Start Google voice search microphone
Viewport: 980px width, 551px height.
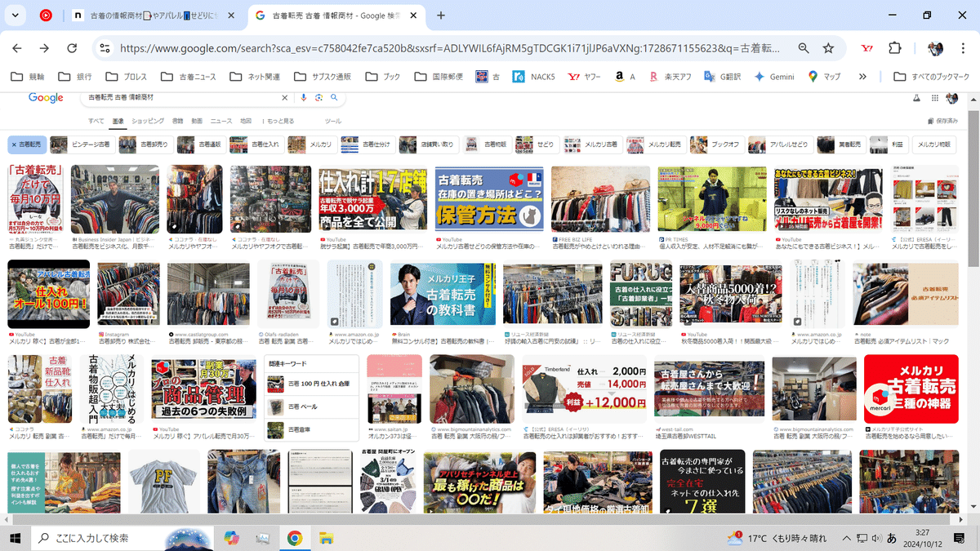(x=304, y=97)
